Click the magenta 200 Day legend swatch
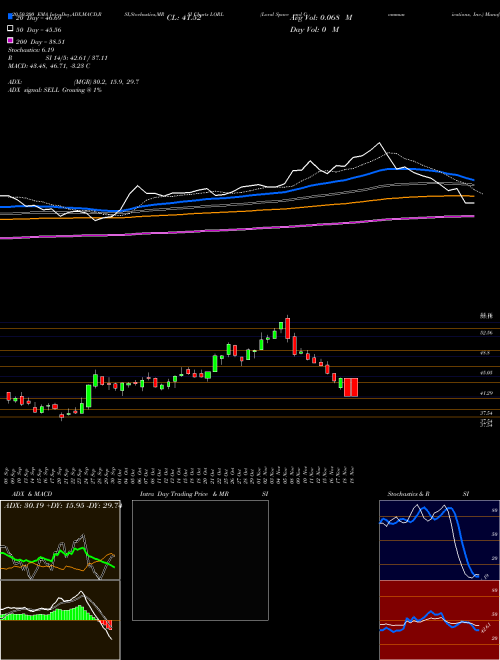500x660 pixels. tap(11, 41)
